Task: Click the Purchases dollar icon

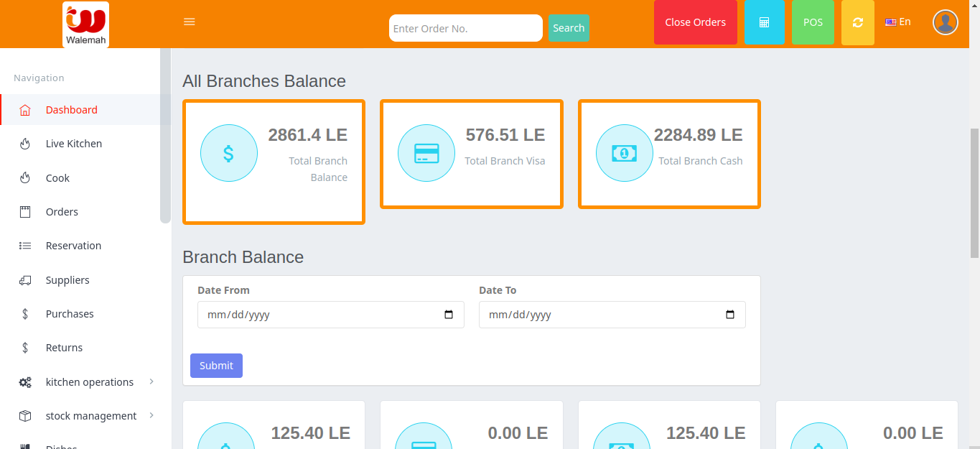Action: [25, 314]
